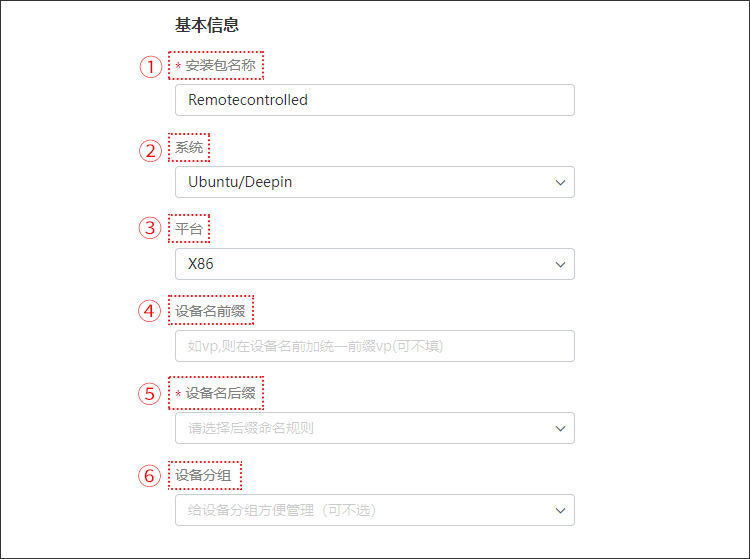Click the 基本信息 section heading
Viewport: 750px width, 559px height.
click(207, 25)
